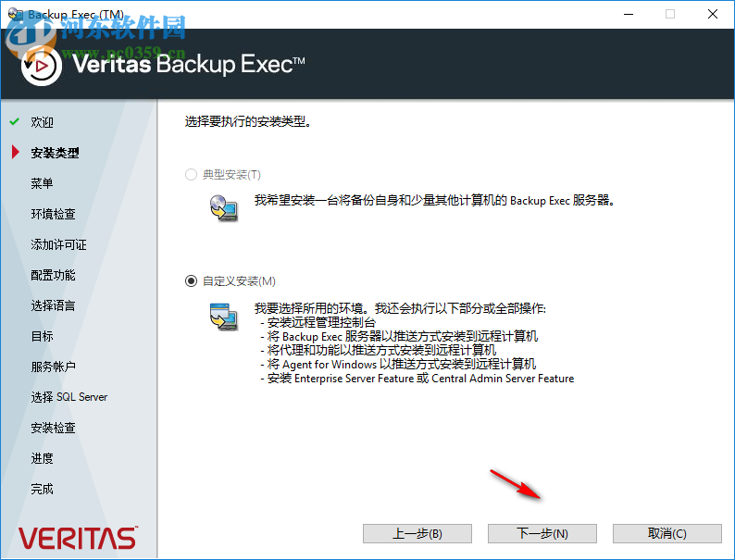
Task: Click the red arrow marker beside 安装类型
Action: (x=15, y=152)
